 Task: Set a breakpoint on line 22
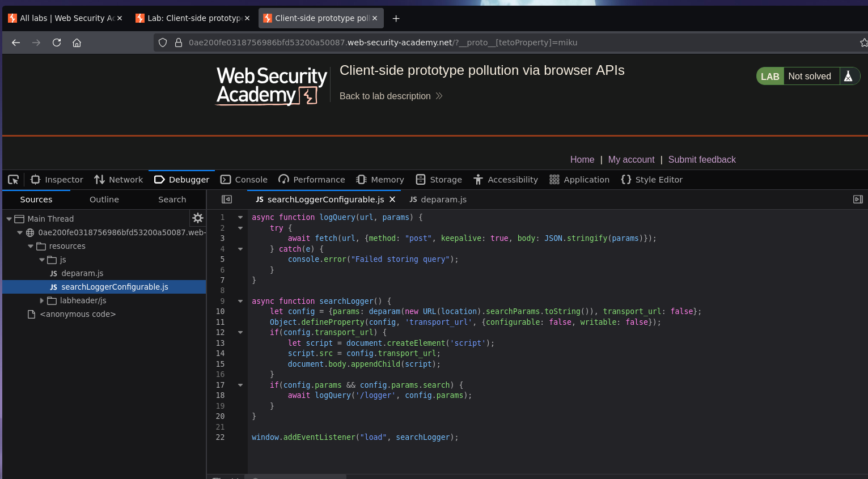tap(221, 437)
